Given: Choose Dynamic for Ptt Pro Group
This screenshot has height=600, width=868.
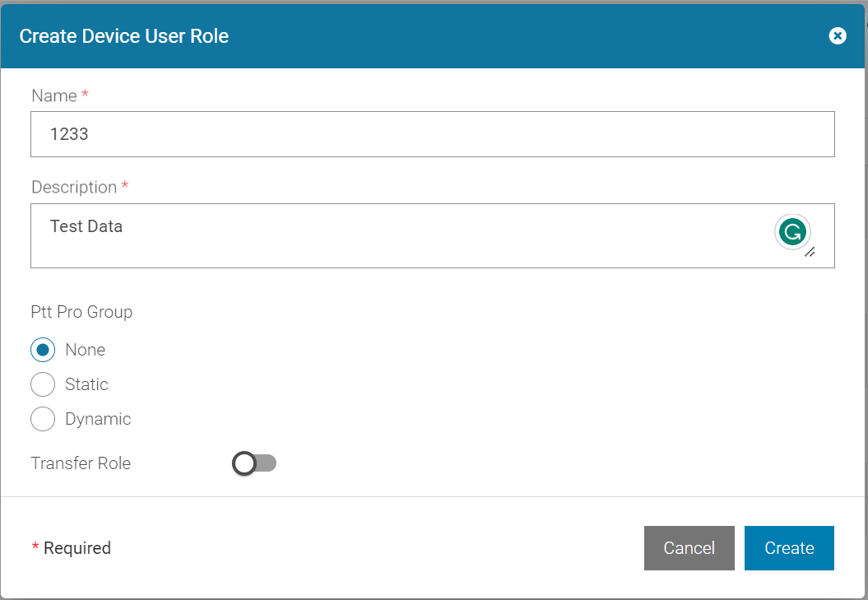Looking at the screenshot, I should pos(43,419).
